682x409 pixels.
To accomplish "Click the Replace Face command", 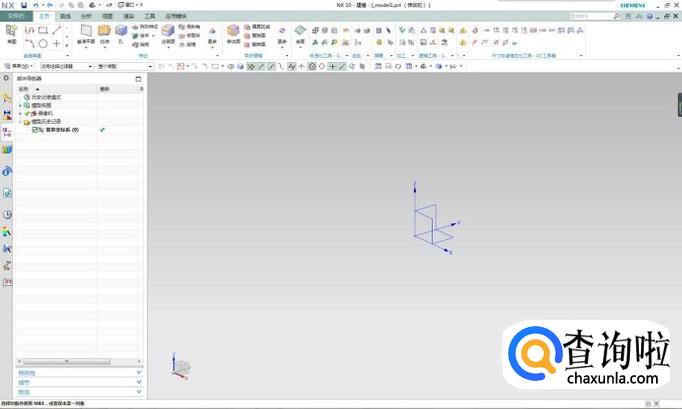I will (x=255, y=36).
